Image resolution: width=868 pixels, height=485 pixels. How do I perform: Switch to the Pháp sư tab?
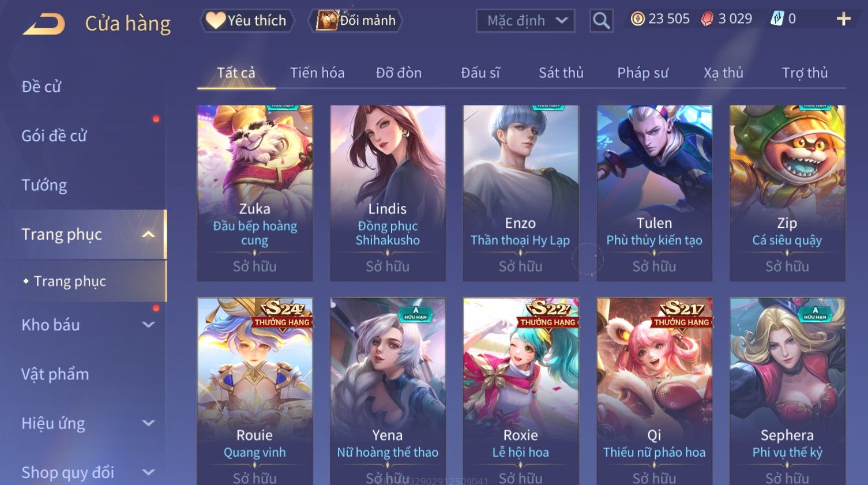642,73
